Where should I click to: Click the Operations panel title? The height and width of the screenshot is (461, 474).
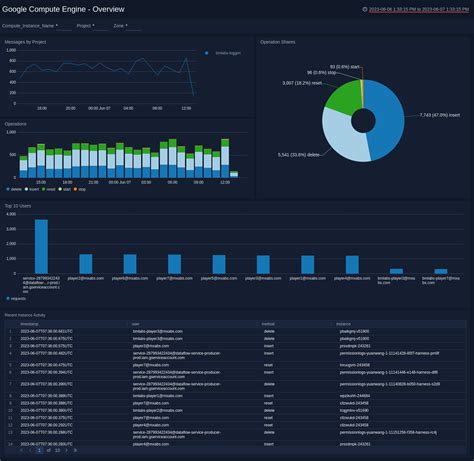click(16, 124)
